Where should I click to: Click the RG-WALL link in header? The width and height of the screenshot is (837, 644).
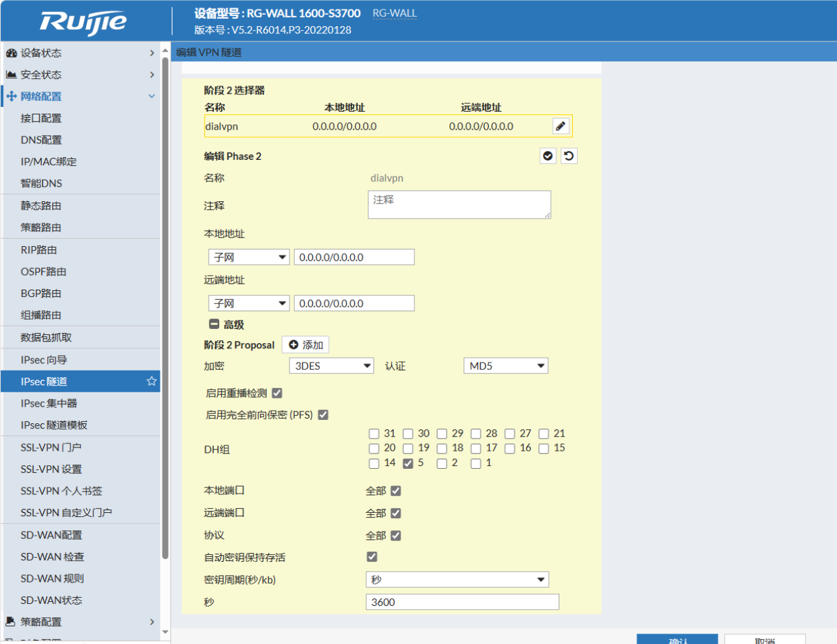pos(394,13)
